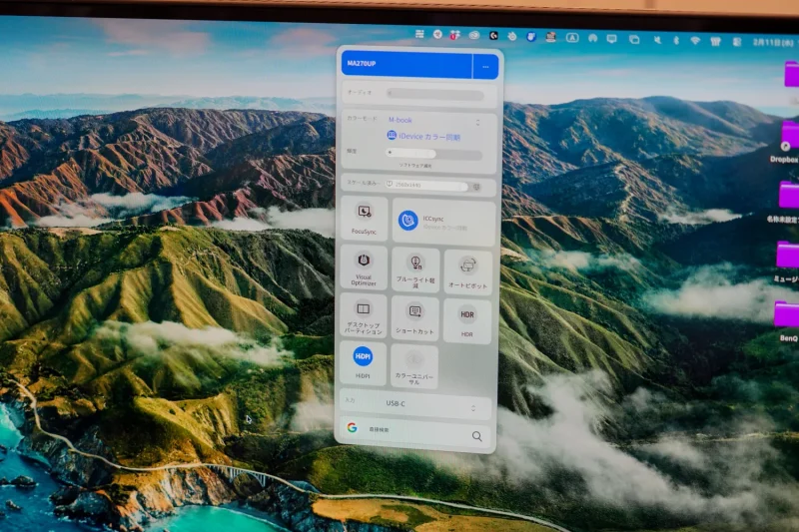This screenshot has width=799, height=532.
Task: Click the magnifier icon in search bar
Action: (476, 436)
